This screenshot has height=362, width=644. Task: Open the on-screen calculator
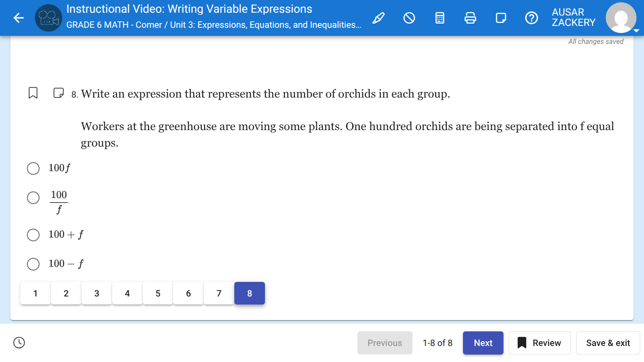439,18
